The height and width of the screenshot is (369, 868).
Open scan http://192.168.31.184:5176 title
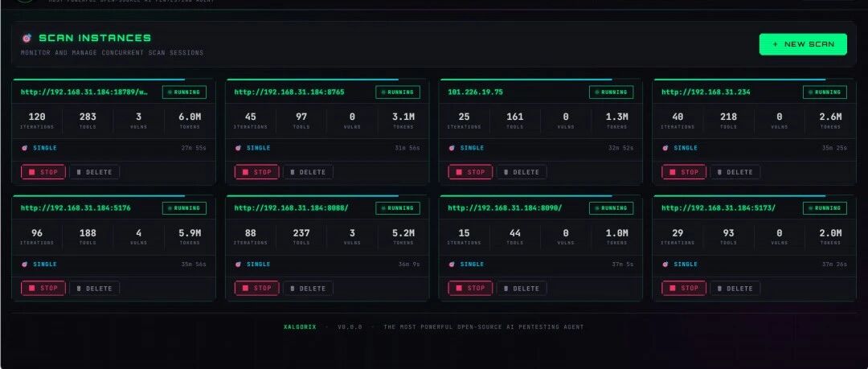point(76,208)
